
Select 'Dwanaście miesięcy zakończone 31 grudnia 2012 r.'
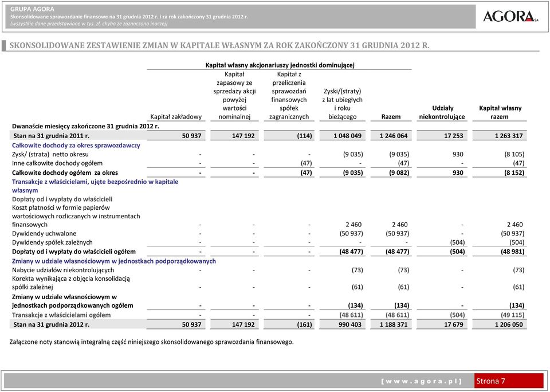coord(85,126)
